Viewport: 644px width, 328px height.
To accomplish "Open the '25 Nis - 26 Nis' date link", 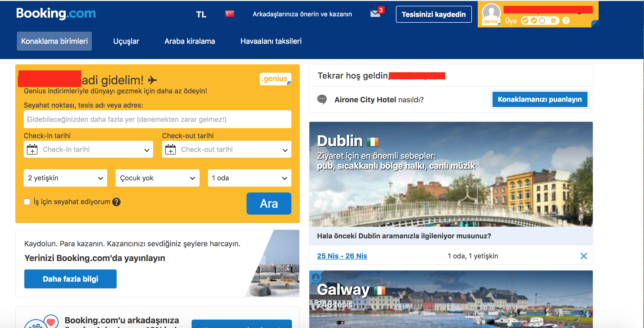I will coord(342,256).
